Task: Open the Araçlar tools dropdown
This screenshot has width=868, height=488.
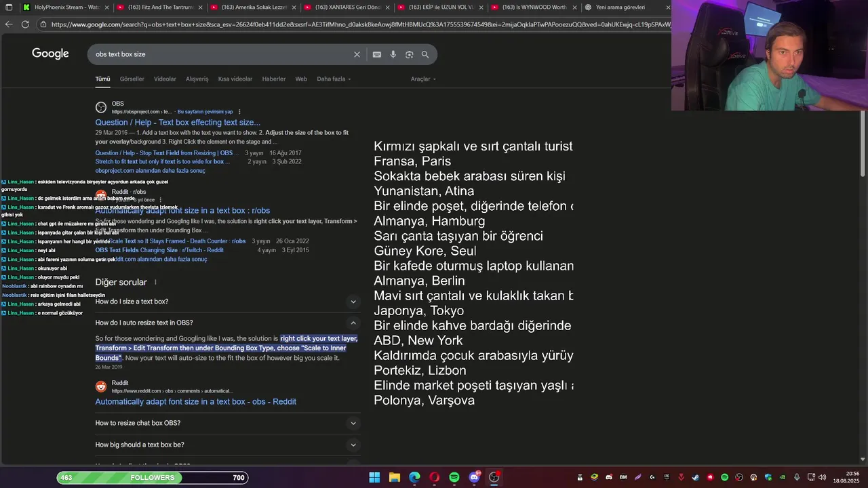Action: tap(423, 79)
